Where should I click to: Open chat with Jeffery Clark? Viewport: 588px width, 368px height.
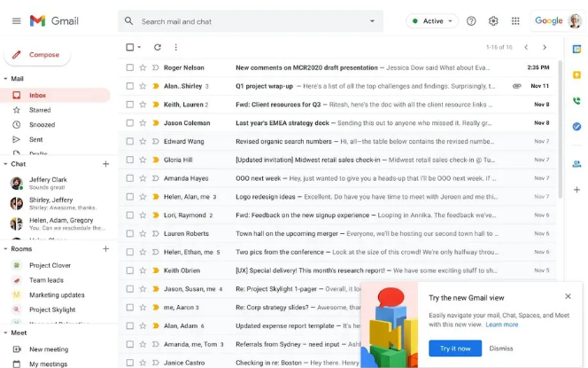click(57, 183)
